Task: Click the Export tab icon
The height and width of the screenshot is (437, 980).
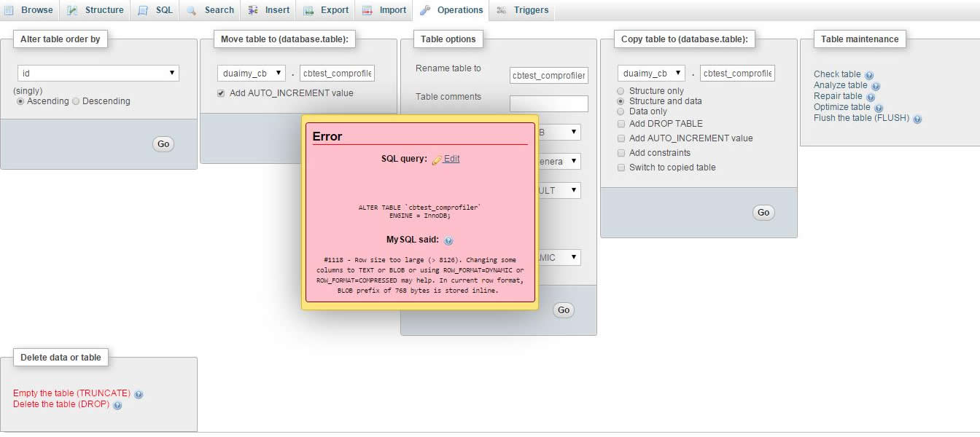Action: pos(308,10)
